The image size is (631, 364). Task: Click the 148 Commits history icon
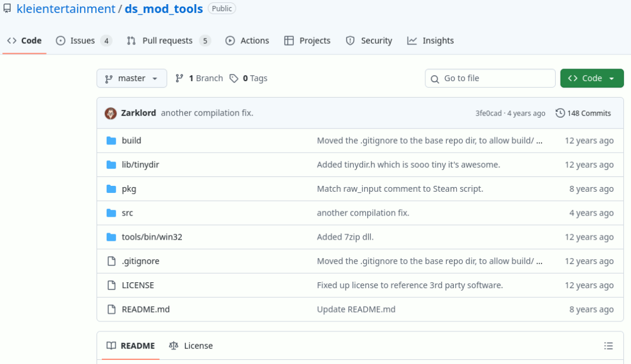click(560, 113)
